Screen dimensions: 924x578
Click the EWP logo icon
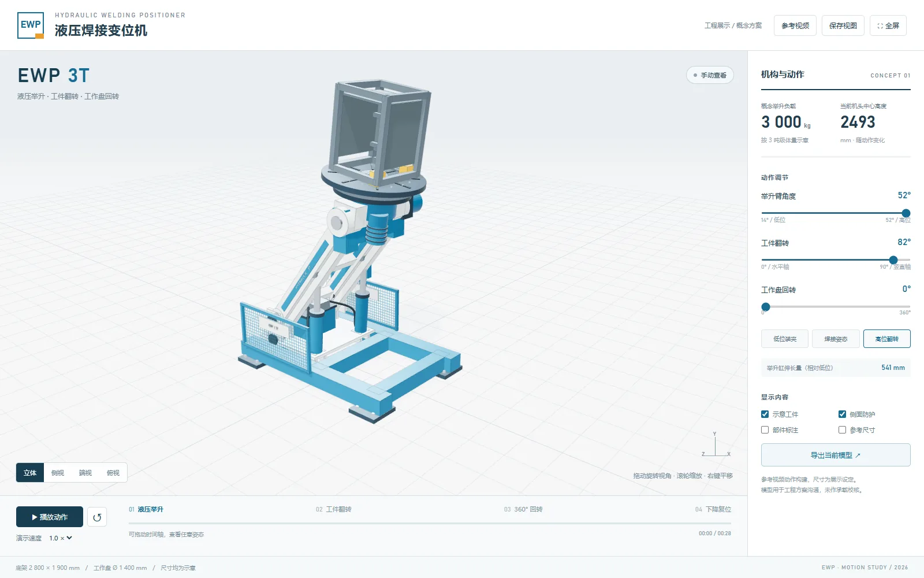(x=31, y=25)
